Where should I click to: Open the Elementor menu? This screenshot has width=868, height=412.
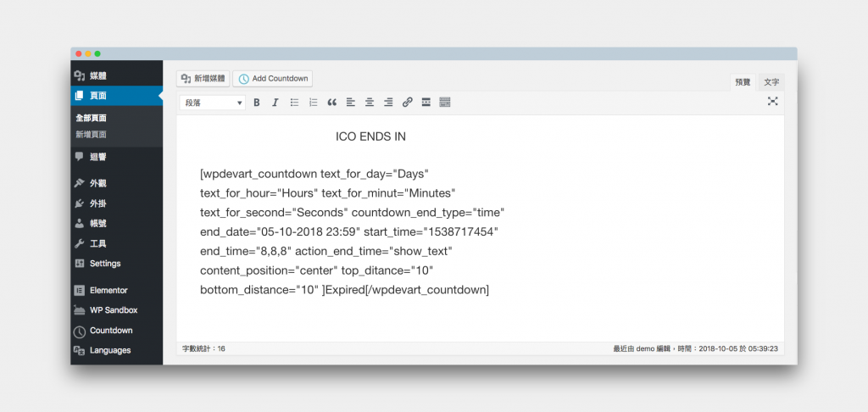117,290
